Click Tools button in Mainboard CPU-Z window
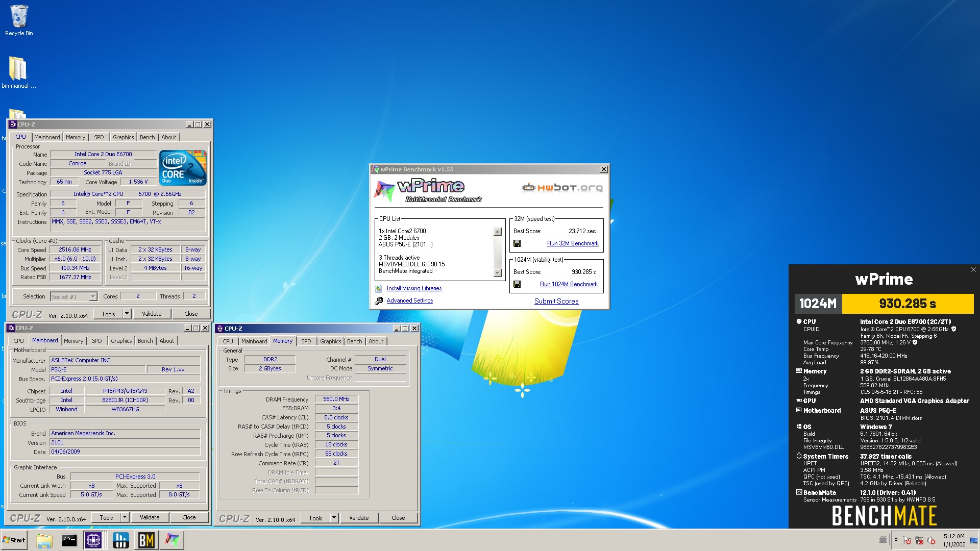The height and width of the screenshot is (551, 980). [106, 518]
